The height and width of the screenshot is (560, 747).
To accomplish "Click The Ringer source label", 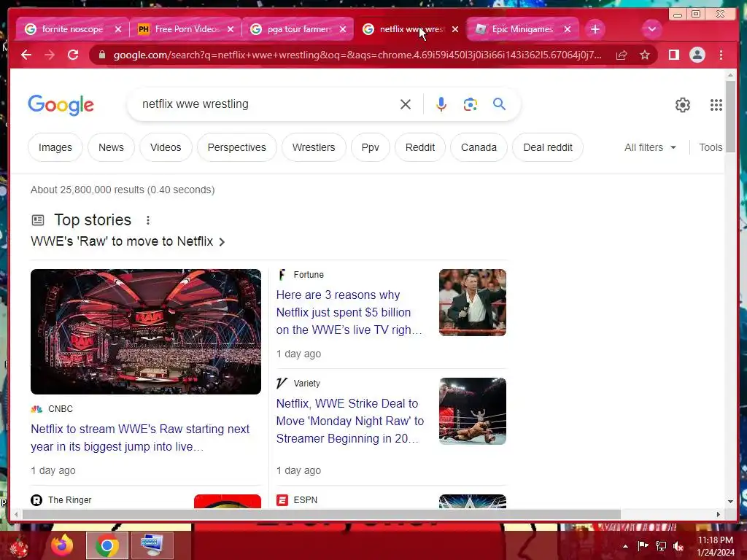I will coord(69,500).
